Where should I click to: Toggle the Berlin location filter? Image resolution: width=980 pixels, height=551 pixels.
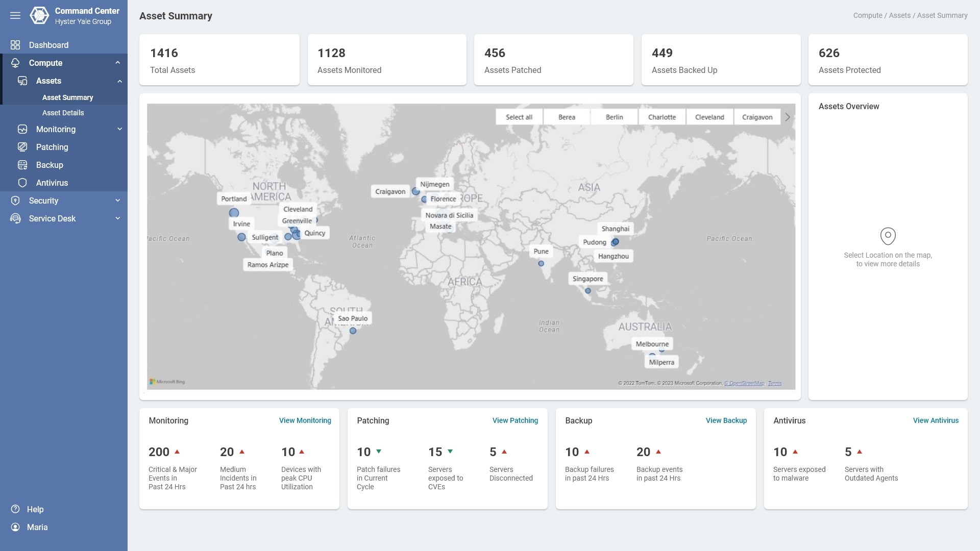click(x=614, y=117)
